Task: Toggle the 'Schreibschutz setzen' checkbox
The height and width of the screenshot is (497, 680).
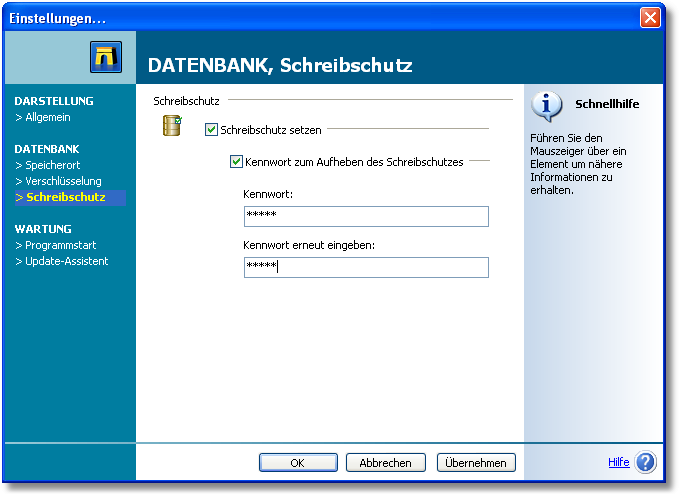Action: (211, 130)
